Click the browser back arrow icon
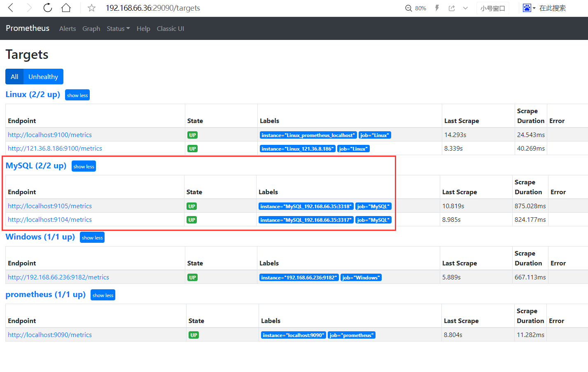 click(11, 8)
